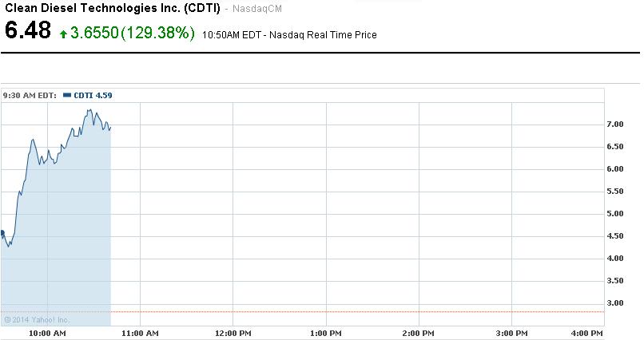The height and width of the screenshot is (340, 644).
Task: Click the green up arrow beside the price
Action: click(64, 34)
